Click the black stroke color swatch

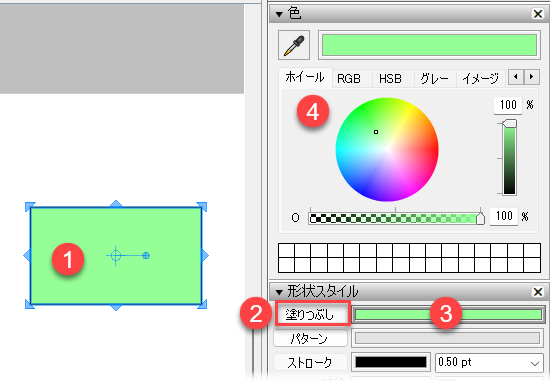coord(391,362)
